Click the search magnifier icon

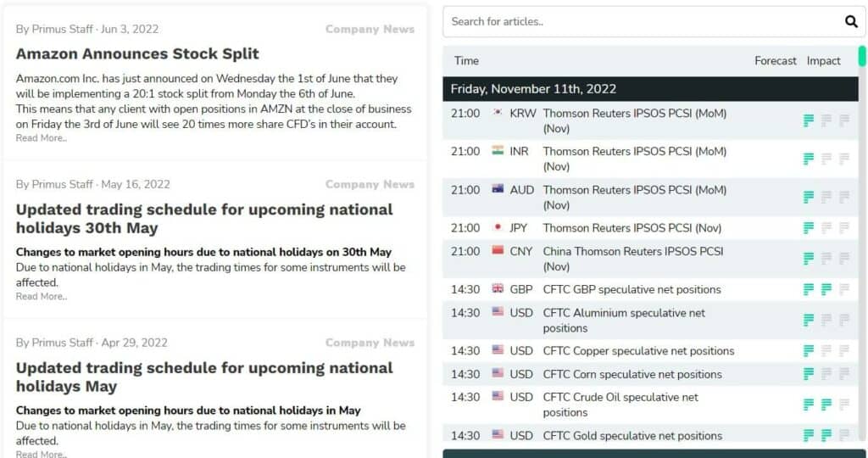pyautogui.click(x=851, y=22)
